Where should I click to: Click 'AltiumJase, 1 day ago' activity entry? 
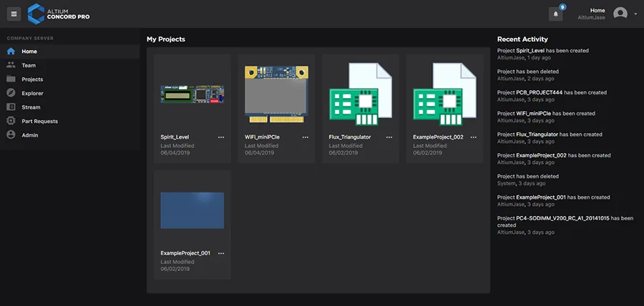[524, 57]
